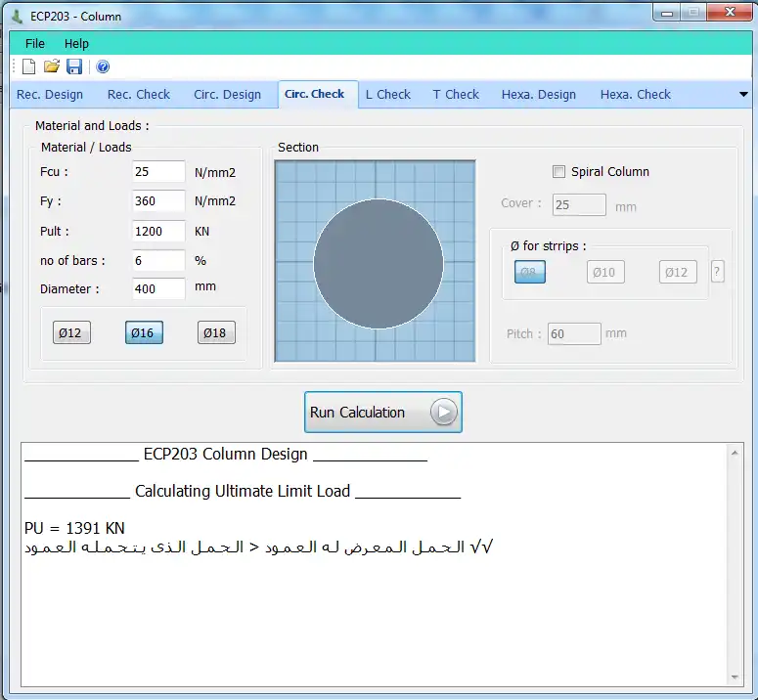This screenshot has width=758, height=700.
Task: Enable the Spiral Column checkbox
Action: (x=558, y=171)
